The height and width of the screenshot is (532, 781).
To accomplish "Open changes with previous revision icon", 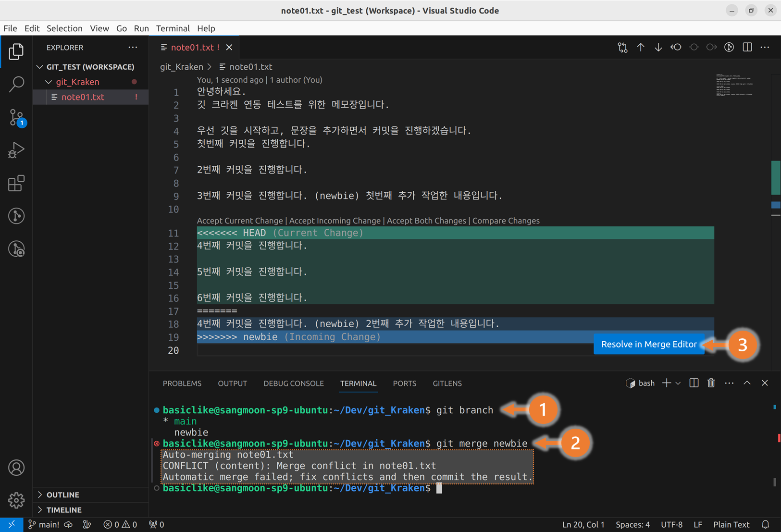I will point(676,47).
